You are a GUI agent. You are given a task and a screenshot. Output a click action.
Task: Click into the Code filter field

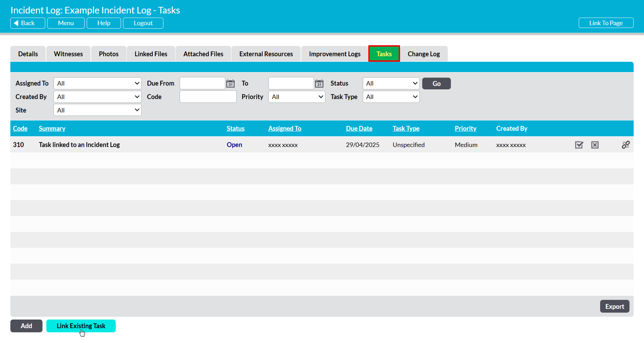(x=208, y=97)
